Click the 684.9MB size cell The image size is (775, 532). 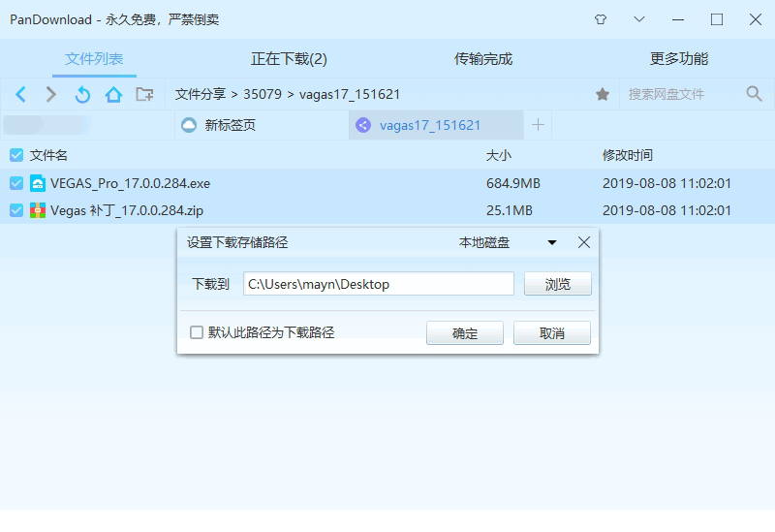(x=513, y=183)
